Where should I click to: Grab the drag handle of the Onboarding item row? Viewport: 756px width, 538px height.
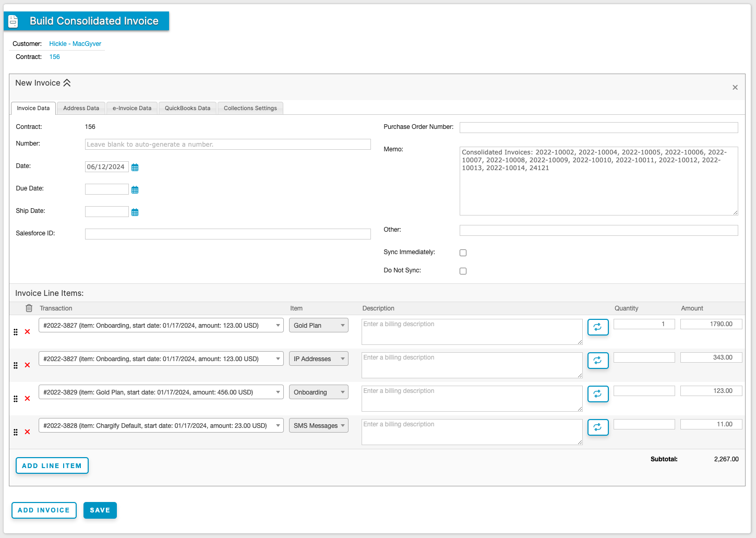point(16,399)
